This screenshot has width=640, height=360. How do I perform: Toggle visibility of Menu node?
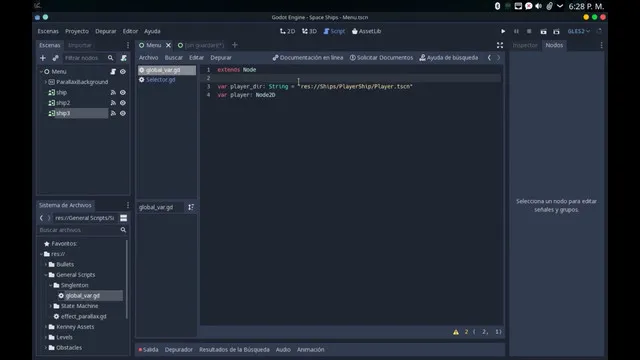coord(123,71)
